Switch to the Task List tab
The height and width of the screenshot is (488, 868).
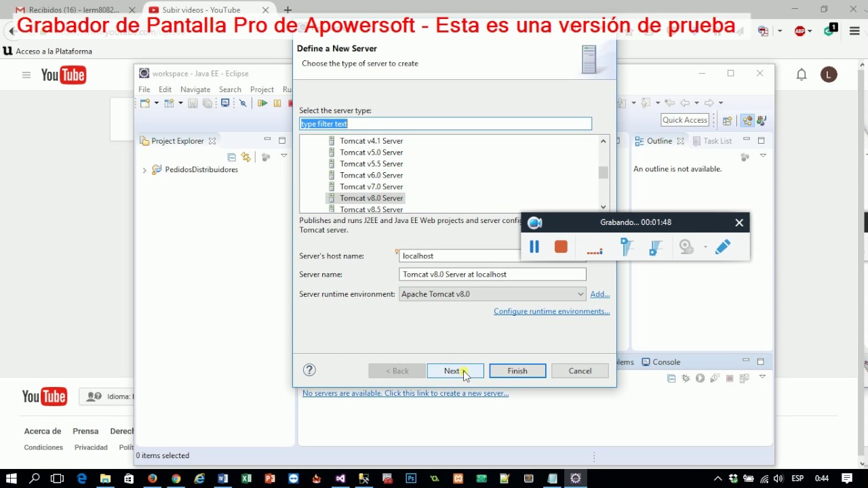(712, 141)
